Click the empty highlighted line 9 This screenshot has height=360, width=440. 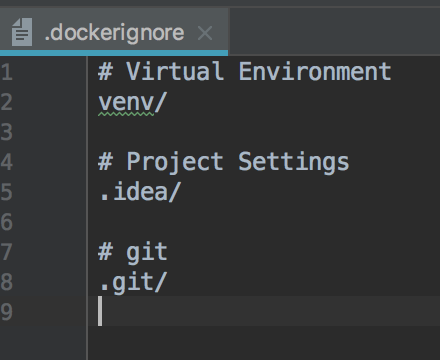(x=264, y=311)
